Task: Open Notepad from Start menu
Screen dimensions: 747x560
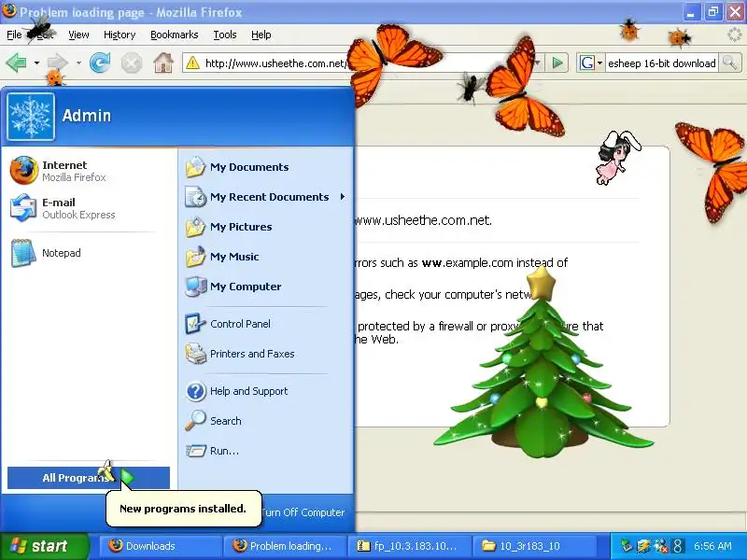Action: click(x=89, y=253)
